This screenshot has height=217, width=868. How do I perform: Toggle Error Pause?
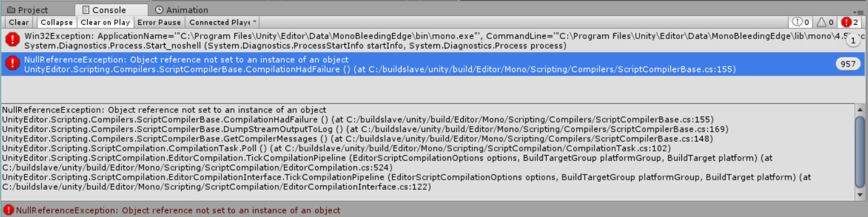[159, 22]
